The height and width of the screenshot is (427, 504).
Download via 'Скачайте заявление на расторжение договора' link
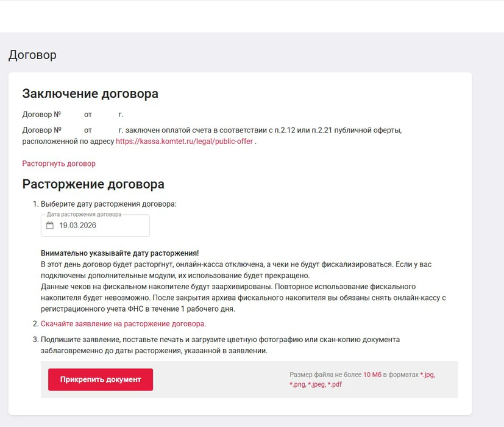click(x=123, y=324)
